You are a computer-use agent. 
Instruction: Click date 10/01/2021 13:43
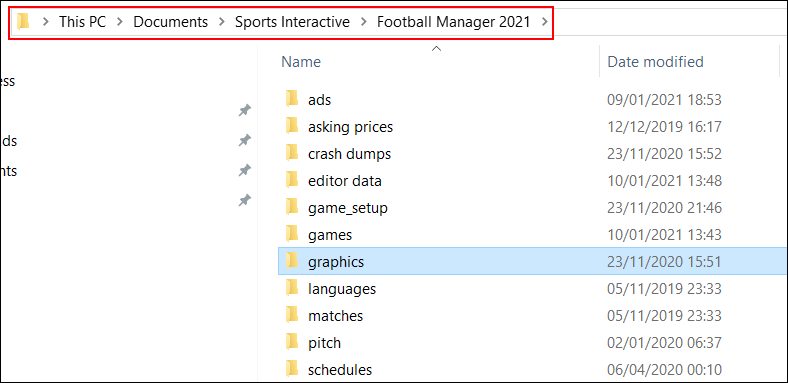[664, 235]
